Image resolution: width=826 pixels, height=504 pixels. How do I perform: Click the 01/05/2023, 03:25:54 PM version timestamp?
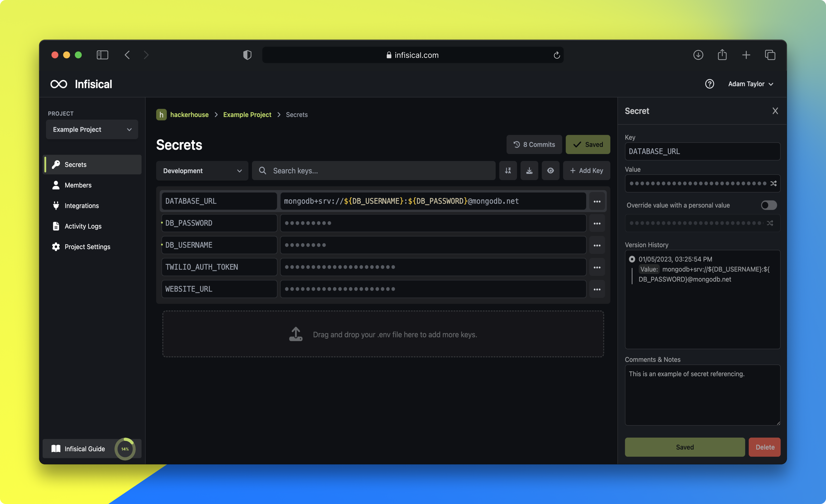[675, 259]
